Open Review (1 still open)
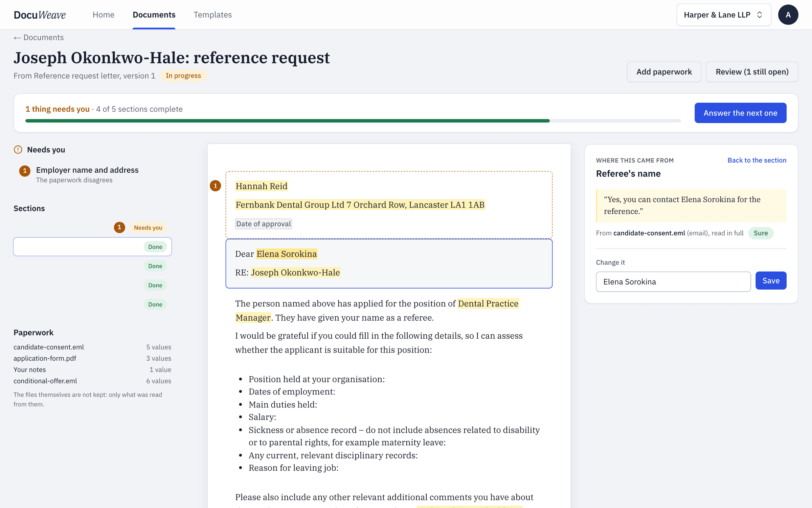812x508 pixels. click(x=752, y=72)
